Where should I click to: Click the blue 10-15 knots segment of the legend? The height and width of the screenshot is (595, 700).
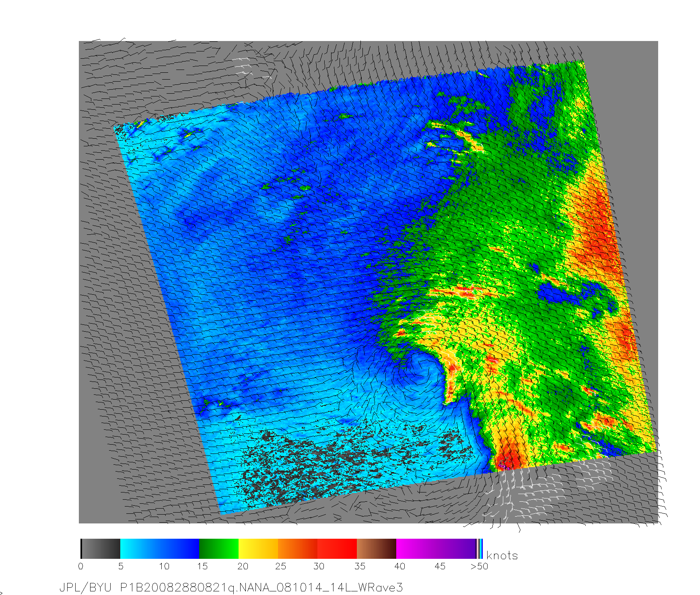pos(179,549)
